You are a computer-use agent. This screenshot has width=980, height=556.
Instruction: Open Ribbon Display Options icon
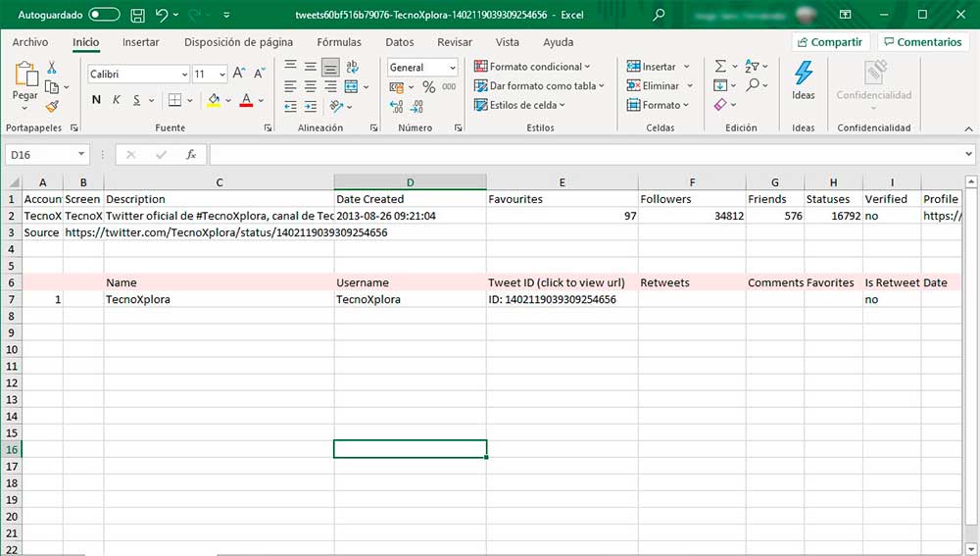(x=845, y=15)
